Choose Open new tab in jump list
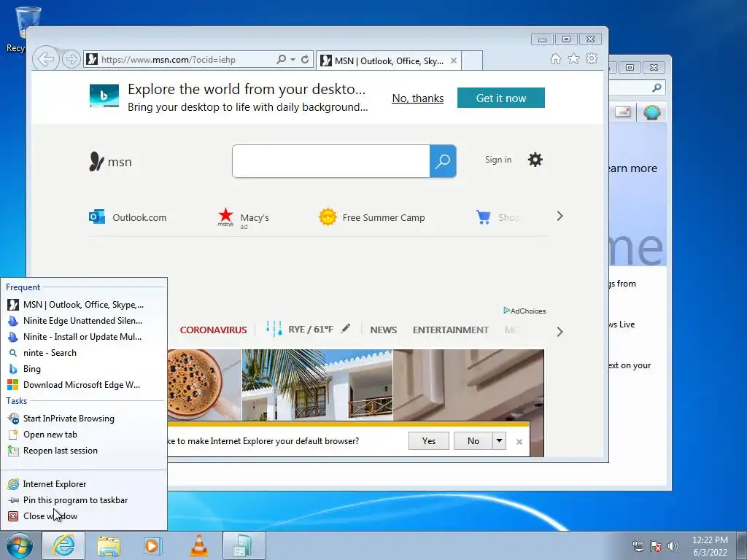Image resolution: width=747 pixels, height=560 pixels. [84, 435]
